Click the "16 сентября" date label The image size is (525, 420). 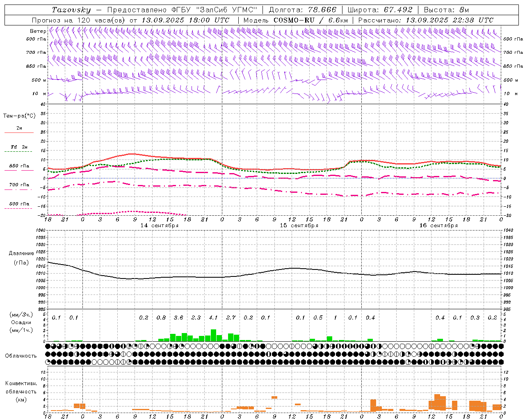tap(438, 226)
